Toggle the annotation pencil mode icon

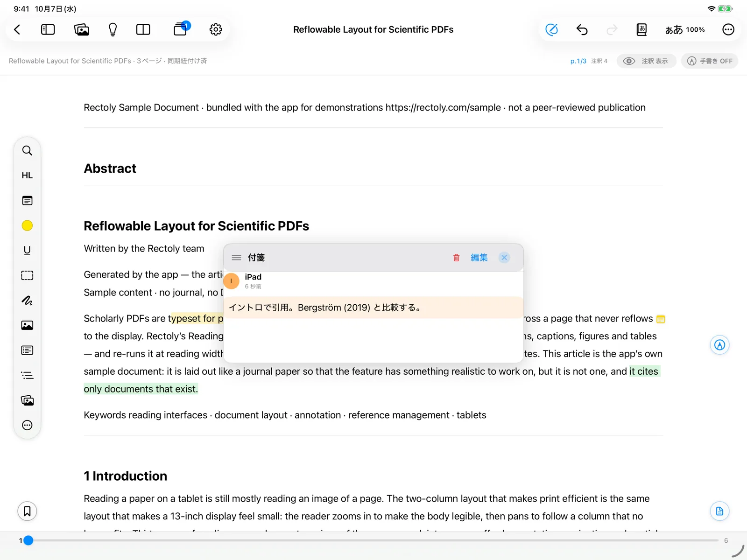(x=552, y=30)
